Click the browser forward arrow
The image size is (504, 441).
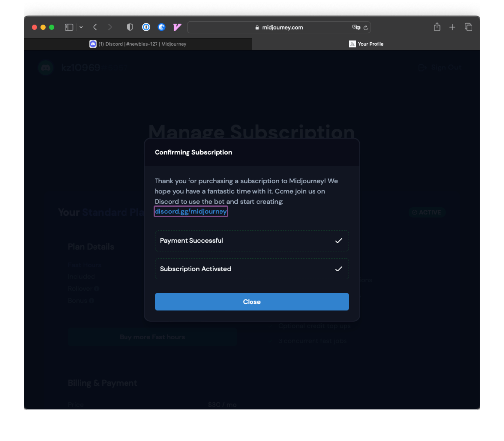pos(110,27)
